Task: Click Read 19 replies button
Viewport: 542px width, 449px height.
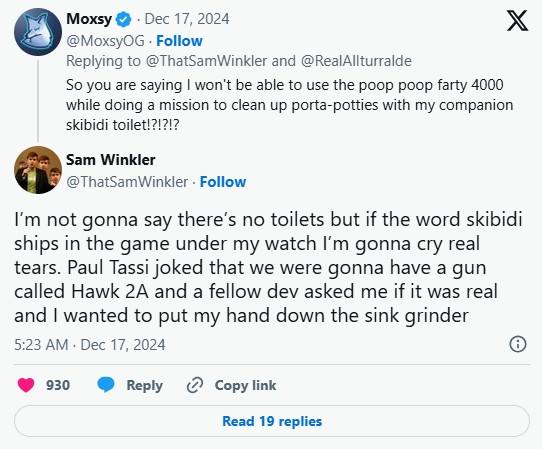Action: pyautogui.click(x=272, y=421)
